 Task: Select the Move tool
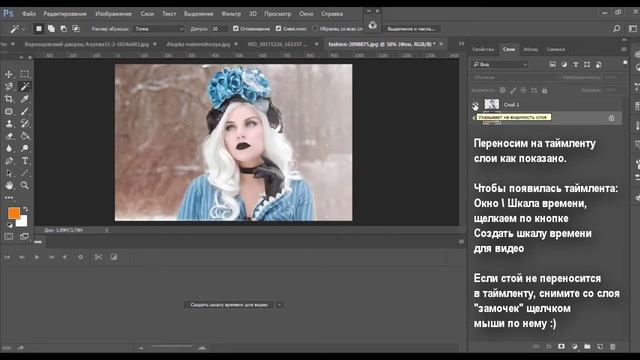9,74
